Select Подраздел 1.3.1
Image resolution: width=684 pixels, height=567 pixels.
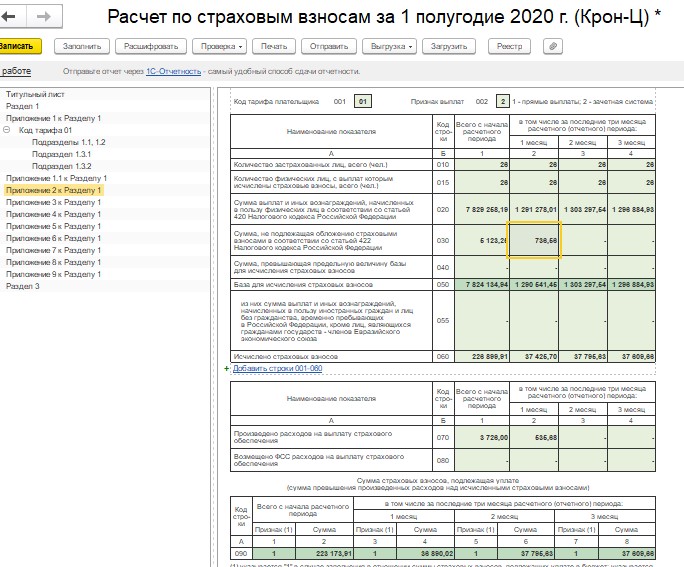click(62, 154)
